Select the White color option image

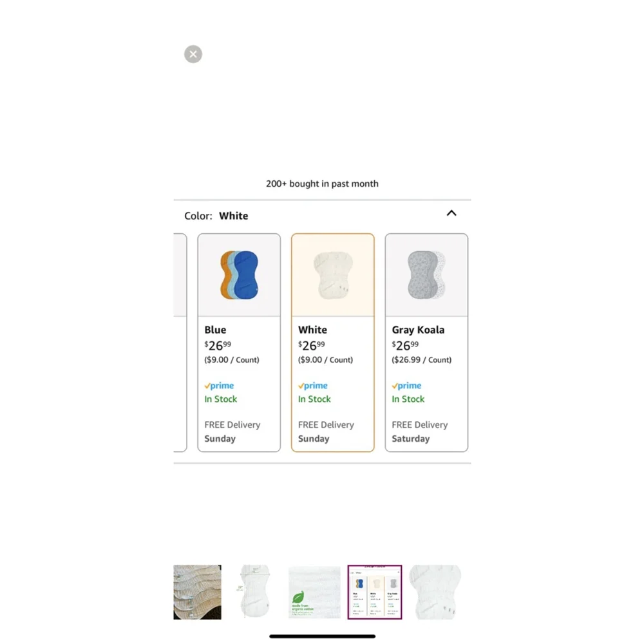(x=333, y=275)
